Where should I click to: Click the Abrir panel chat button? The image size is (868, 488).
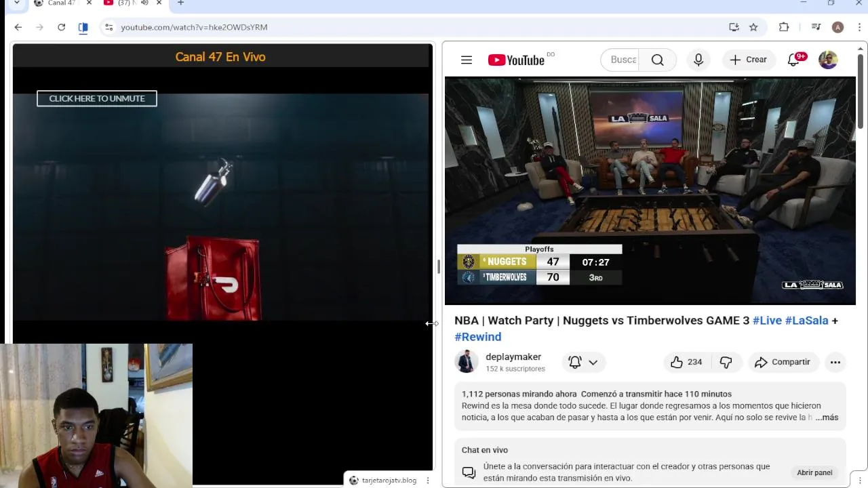tap(814, 472)
